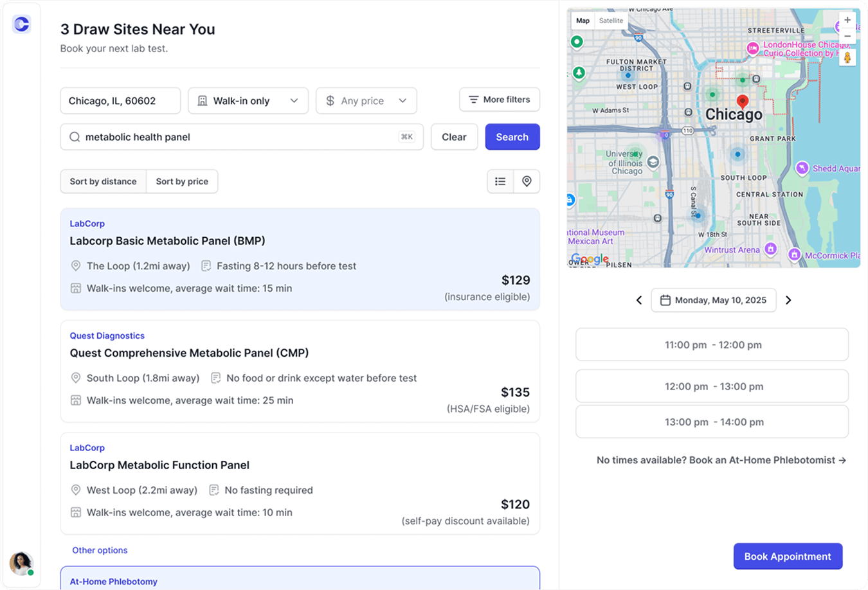Switch map to Satellite view

[x=611, y=21]
